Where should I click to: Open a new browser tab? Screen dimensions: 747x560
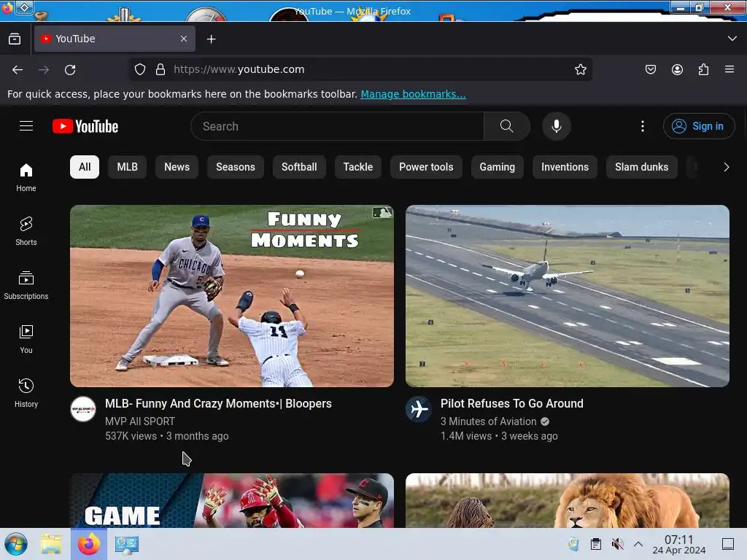click(x=211, y=39)
